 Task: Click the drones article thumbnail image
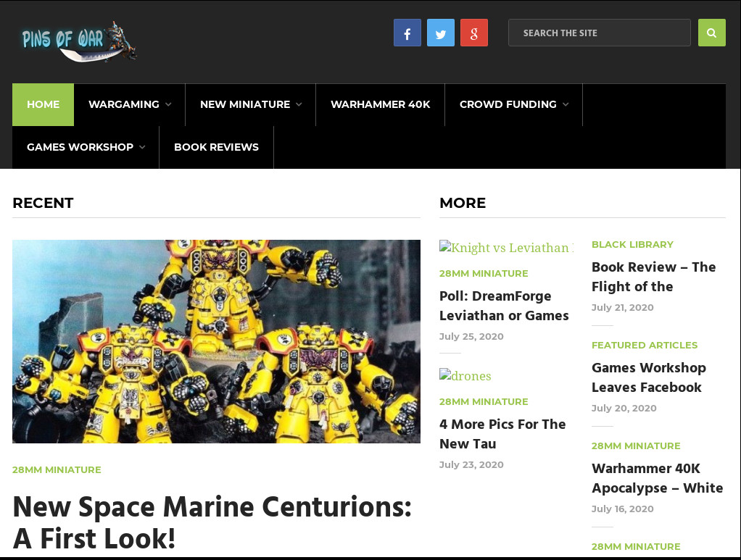pos(465,375)
